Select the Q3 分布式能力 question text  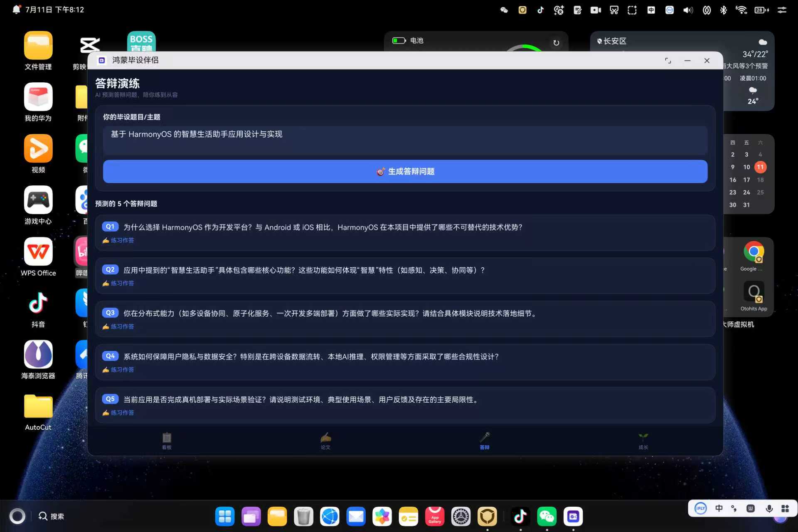331,313
